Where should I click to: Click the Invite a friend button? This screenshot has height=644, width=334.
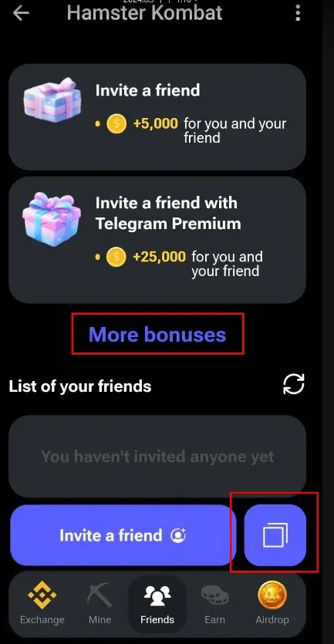click(123, 535)
